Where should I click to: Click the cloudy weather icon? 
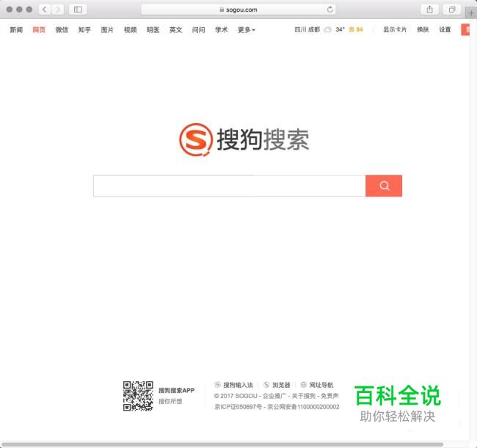point(327,29)
